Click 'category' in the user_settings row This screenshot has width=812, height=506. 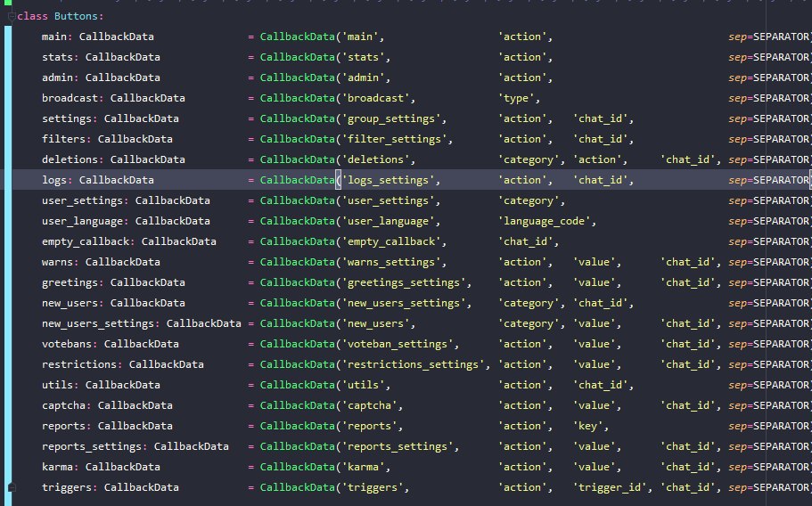[x=529, y=200]
